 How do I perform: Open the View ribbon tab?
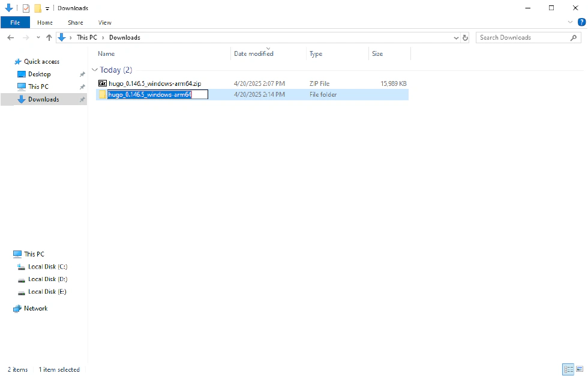click(104, 22)
